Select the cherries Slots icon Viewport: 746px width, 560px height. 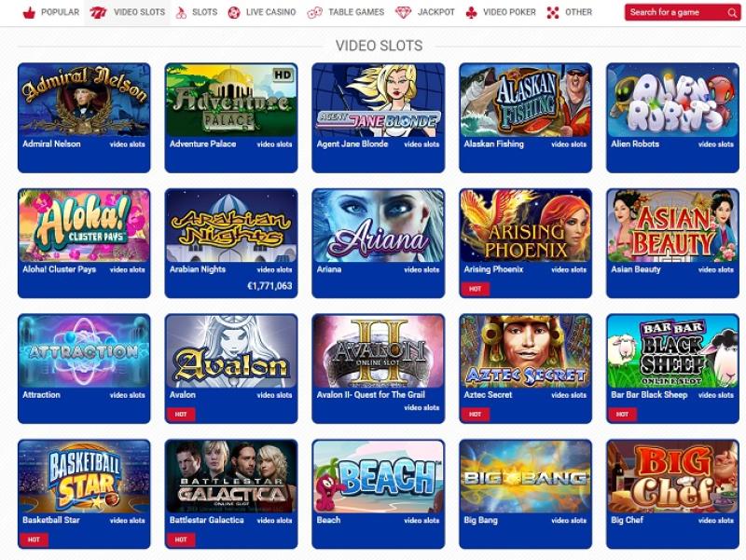(181, 13)
